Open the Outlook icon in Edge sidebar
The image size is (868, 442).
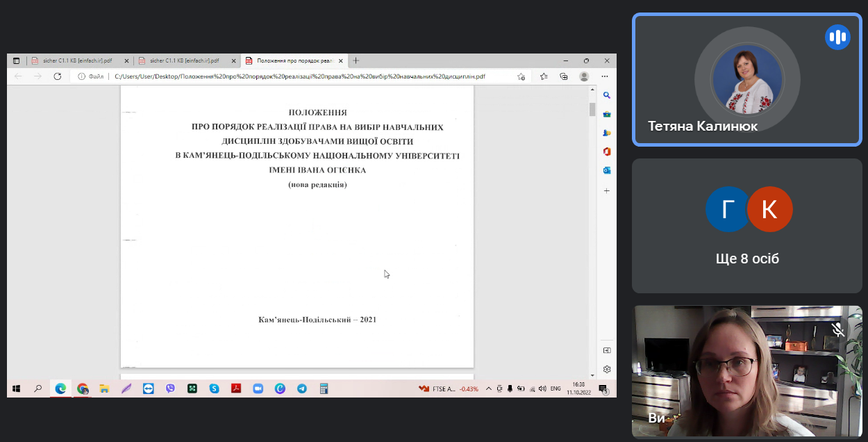pos(607,170)
